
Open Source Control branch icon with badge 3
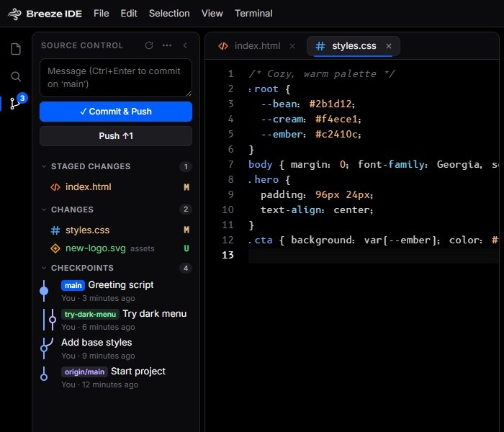point(16,103)
